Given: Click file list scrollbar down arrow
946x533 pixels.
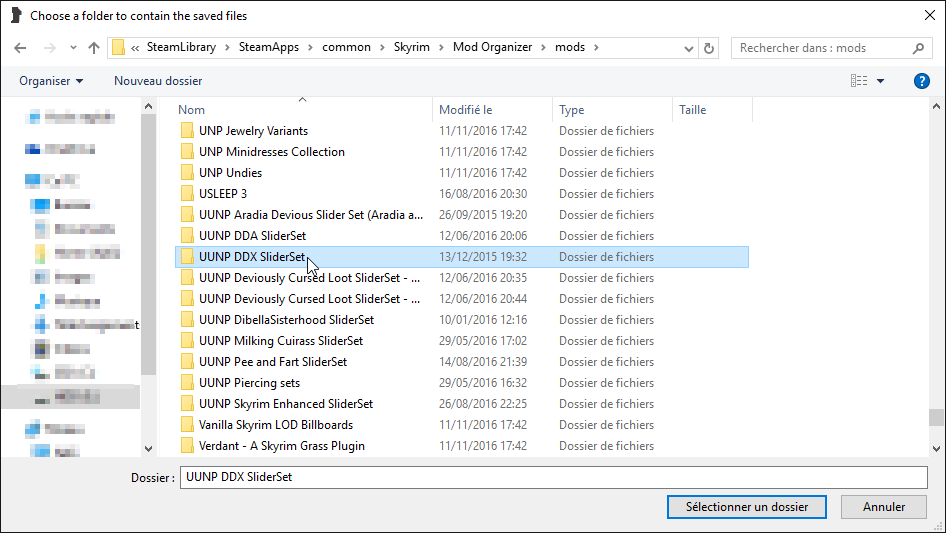Looking at the screenshot, I should [936, 448].
